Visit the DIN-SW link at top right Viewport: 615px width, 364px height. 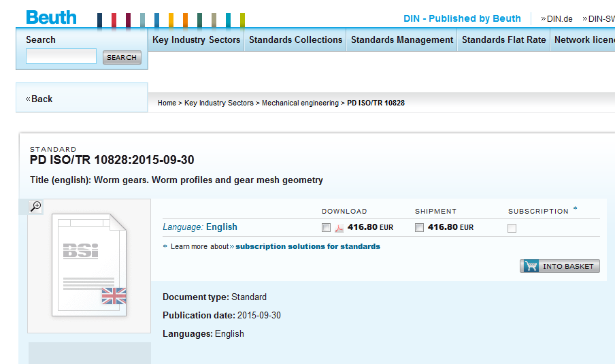pyautogui.click(x=599, y=19)
